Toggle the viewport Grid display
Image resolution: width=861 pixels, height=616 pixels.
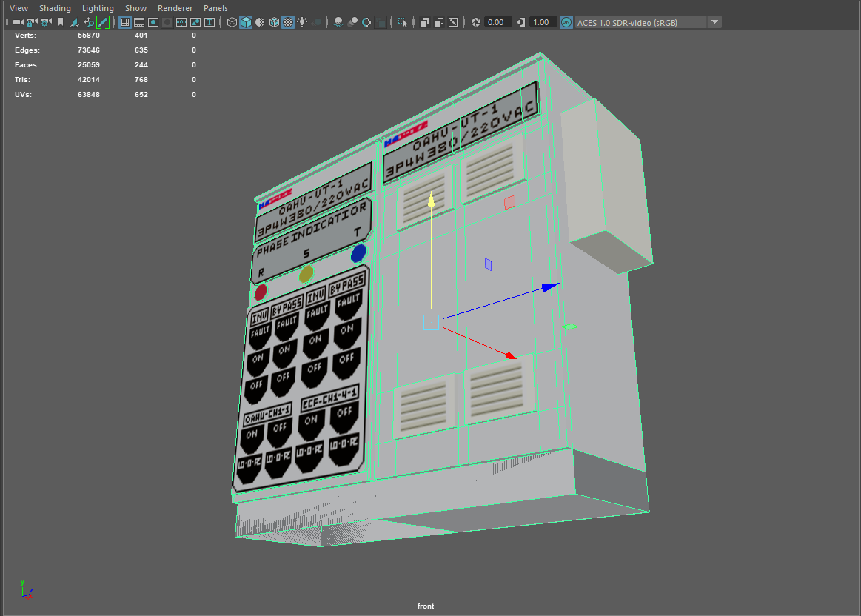pyautogui.click(x=125, y=22)
